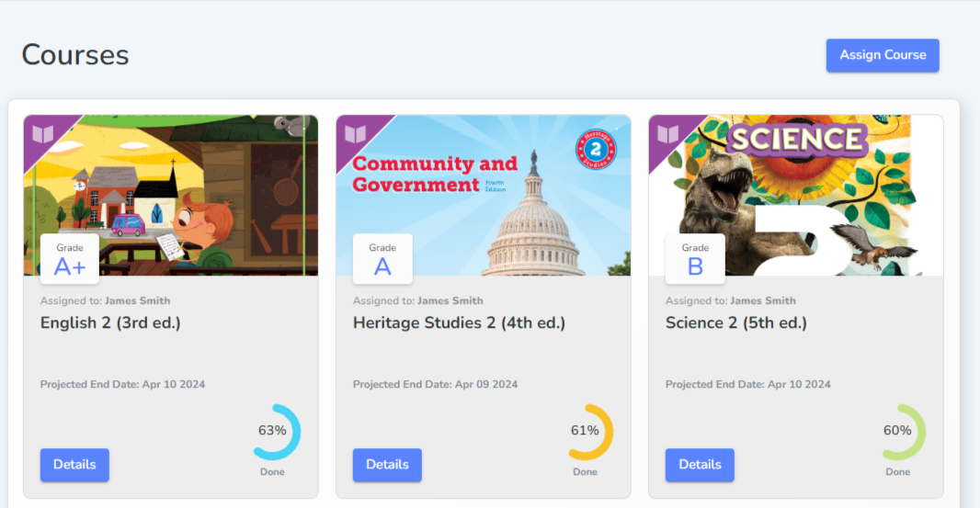This screenshot has width=980, height=508.
Task: Click the Assign Course button
Action: click(883, 55)
